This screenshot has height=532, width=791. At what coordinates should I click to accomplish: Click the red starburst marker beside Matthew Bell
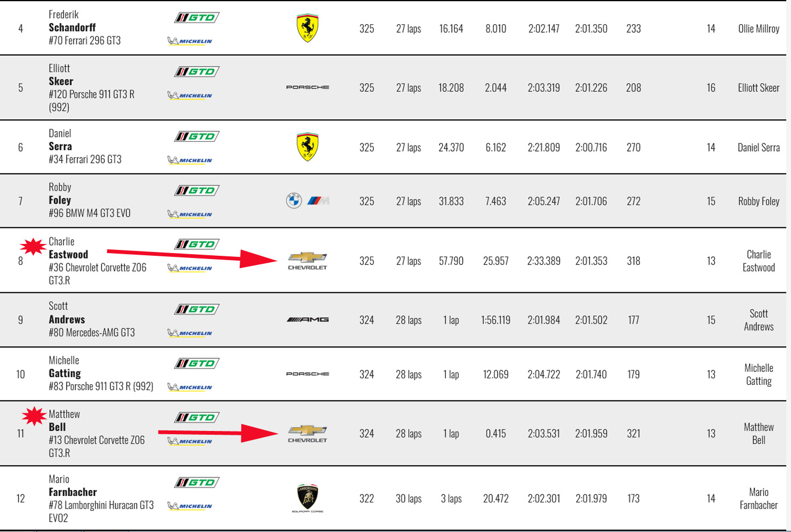pyautogui.click(x=34, y=416)
